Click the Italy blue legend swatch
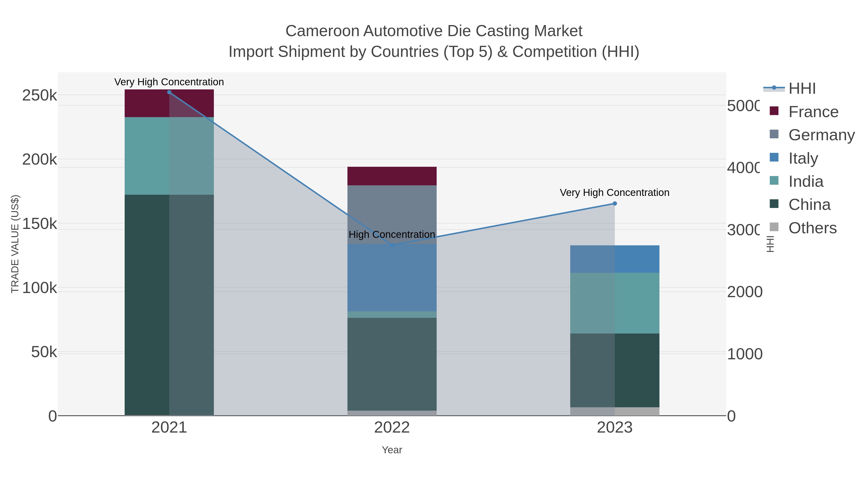868x488 pixels. 774,157
